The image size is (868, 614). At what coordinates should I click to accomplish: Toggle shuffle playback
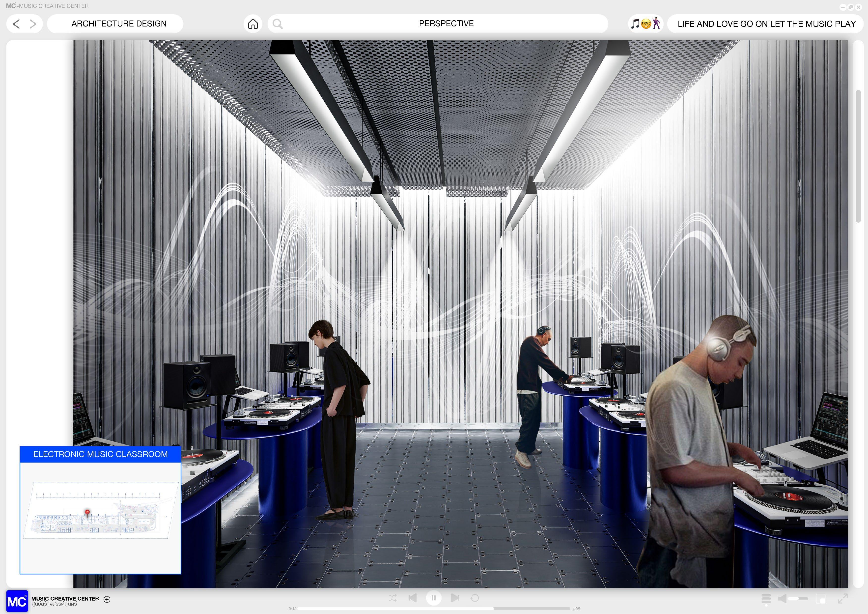(393, 598)
